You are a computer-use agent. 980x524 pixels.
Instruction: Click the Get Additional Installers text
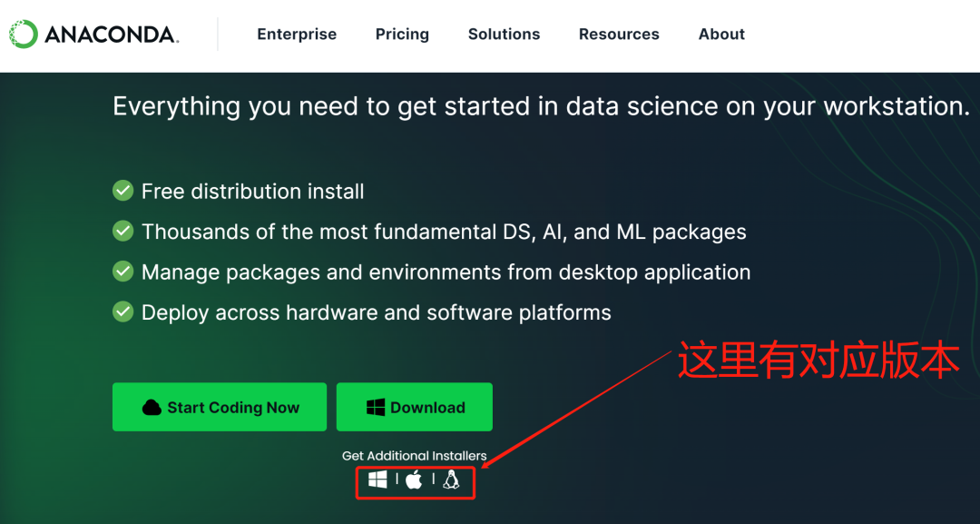coord(414,456)
